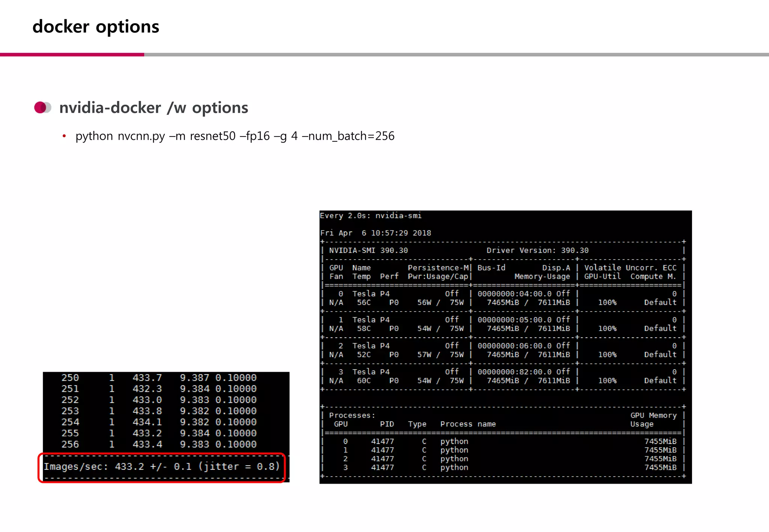Click the value 433.0 in row 252
The width and height of the screenshot is (769, 532).
click(147, 400)
